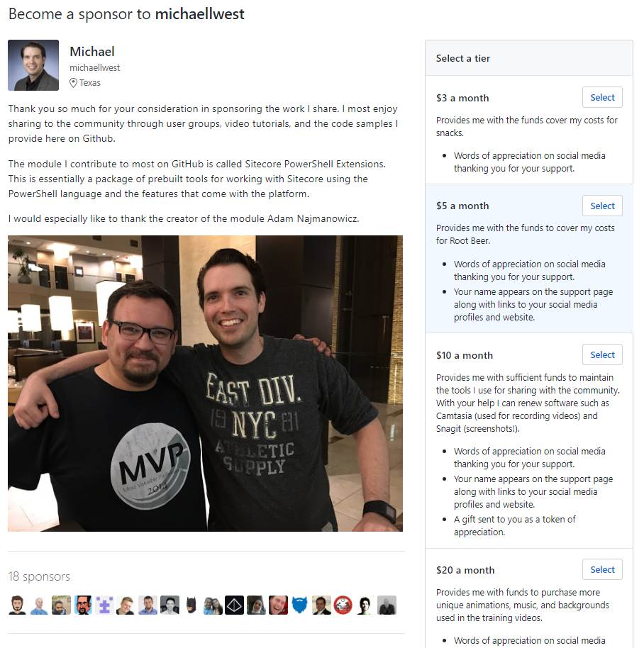The width and height of the screenshot is (644, 648).
Task: Click the Texas location pin icon
Action: pos(73,83)
